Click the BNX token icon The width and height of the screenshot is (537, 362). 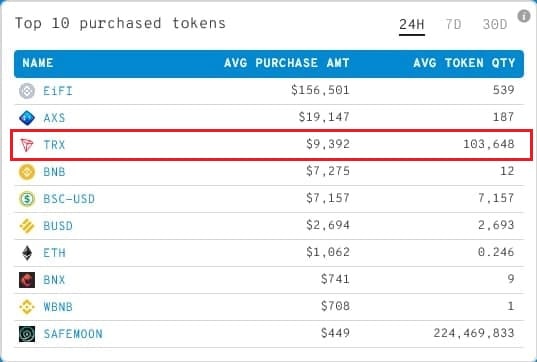pyautogui.click(x=27, y=280)
